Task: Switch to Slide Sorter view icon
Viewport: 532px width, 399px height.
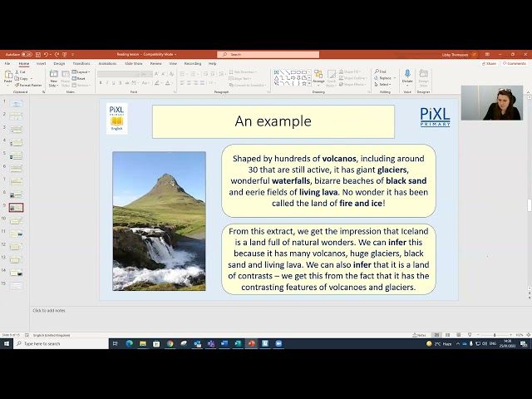Action: tap(447, 335)
